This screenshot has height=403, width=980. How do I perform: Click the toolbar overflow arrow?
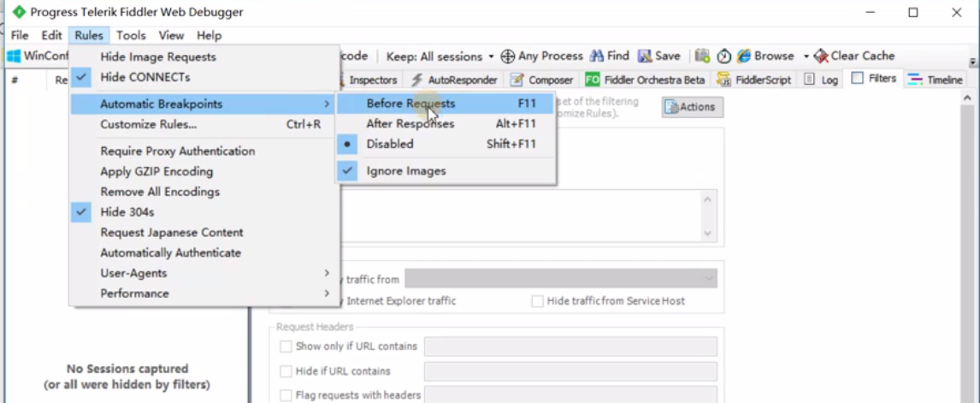pyautogui.click(x=971, y=62)
